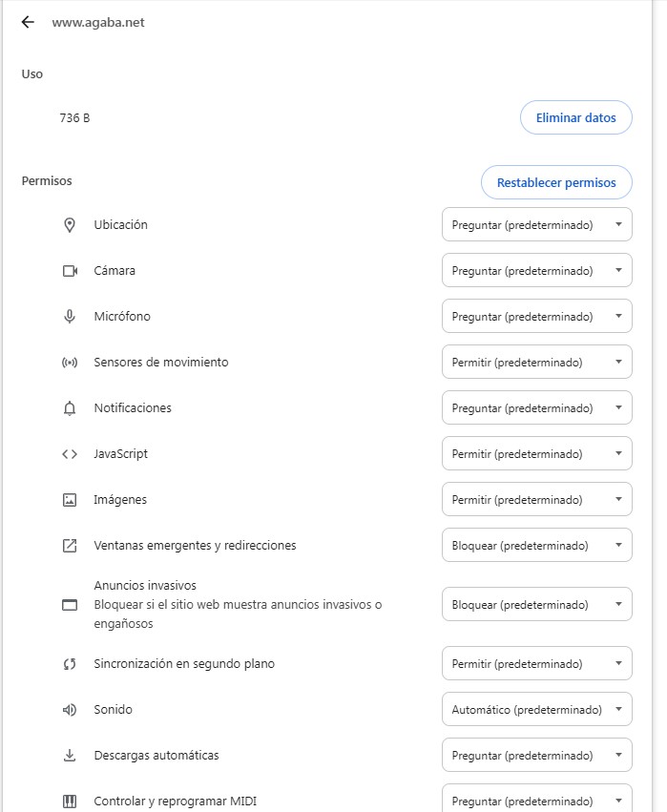The image size is (667, 812).
Task: Open the Ubicación permission dropdown
Action: coord(536,225)
